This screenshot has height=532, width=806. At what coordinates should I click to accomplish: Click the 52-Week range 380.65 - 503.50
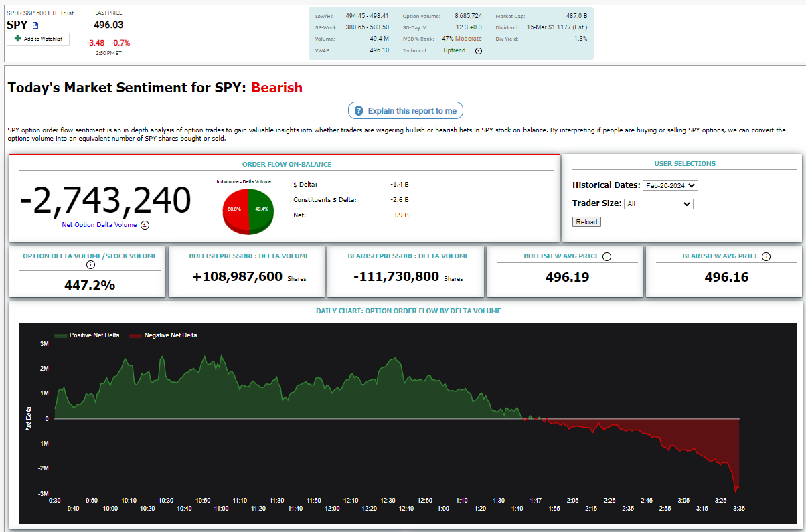click(367, 27)
